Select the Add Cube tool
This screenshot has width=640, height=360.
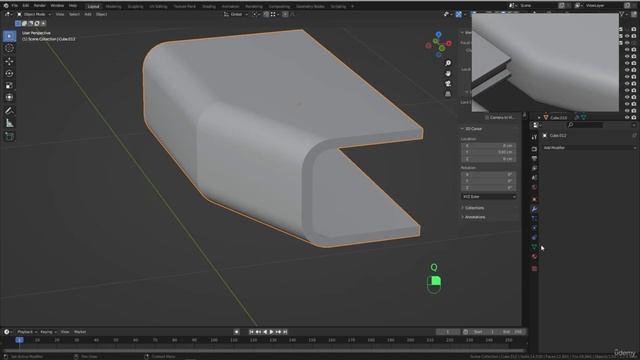pyautogui.click(x=9, y=136)
